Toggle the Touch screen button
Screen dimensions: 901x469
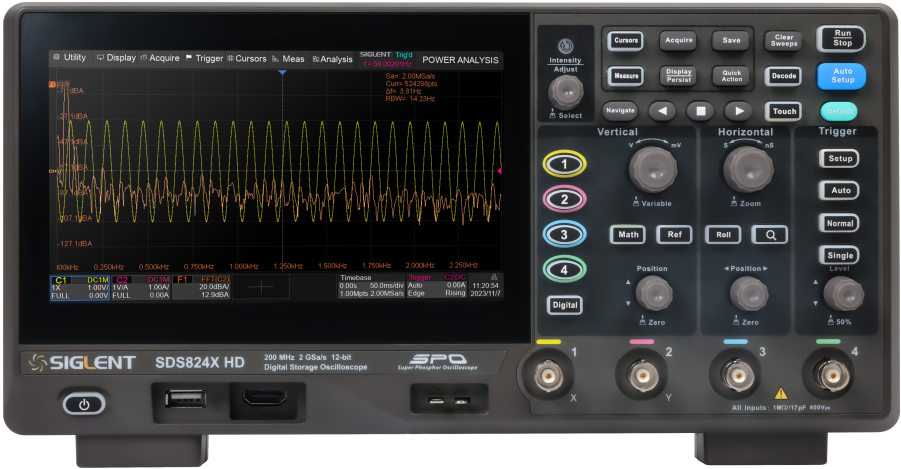click(x=784, y=112)
